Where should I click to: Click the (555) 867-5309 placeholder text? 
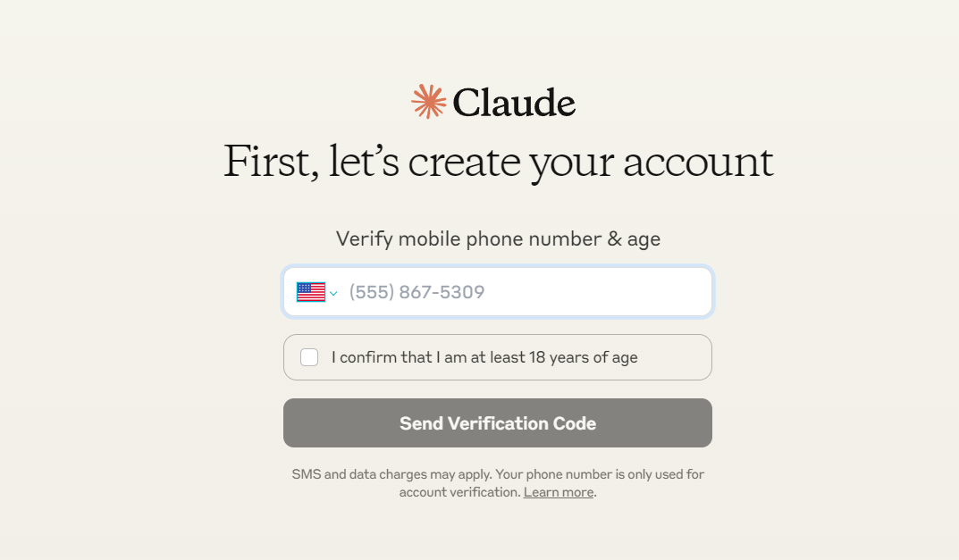coord(416,292)
